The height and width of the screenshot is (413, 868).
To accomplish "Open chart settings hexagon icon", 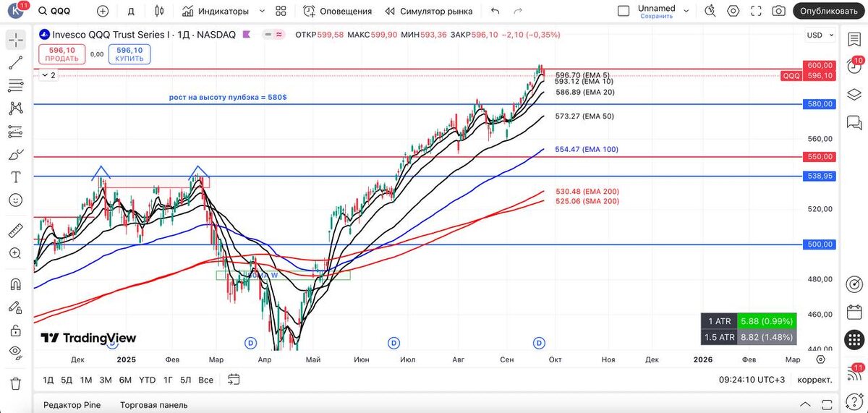I will pos(733,11).
